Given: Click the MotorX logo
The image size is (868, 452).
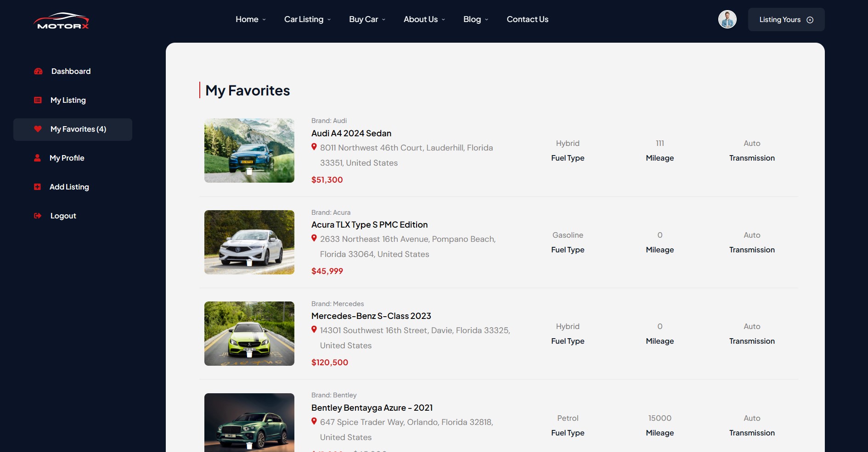Looking at the screenshot, I should click(x=61, y=21).
